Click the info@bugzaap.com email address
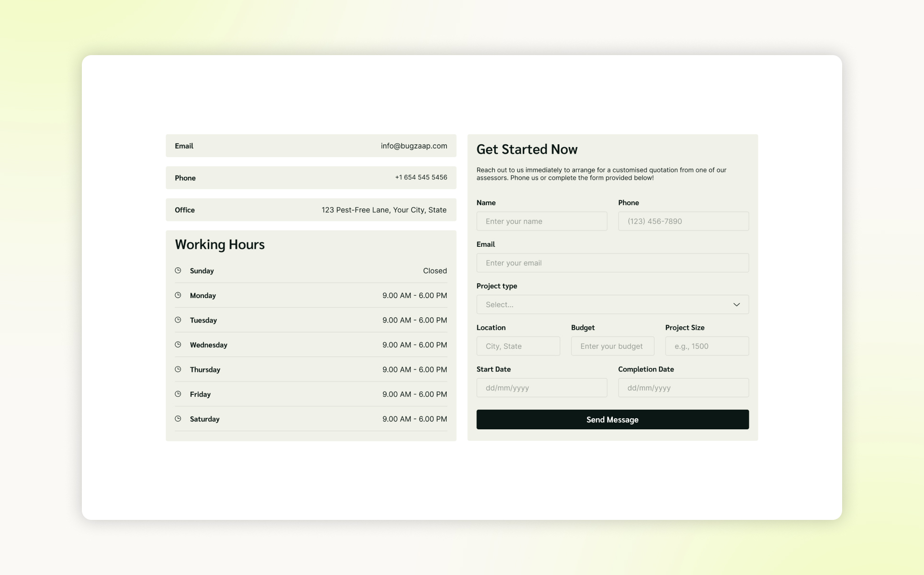 click(x=414, y=146)
